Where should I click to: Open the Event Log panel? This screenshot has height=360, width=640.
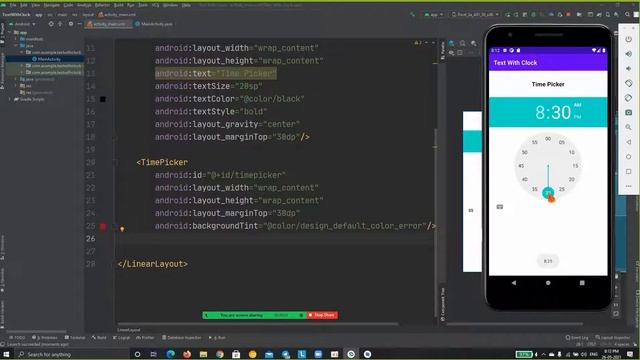coord(577,338)
